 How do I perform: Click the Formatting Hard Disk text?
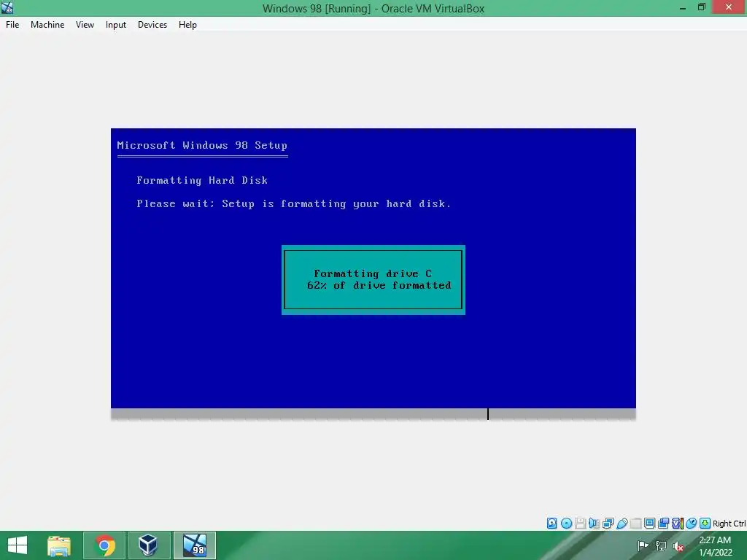pos(202,181)
